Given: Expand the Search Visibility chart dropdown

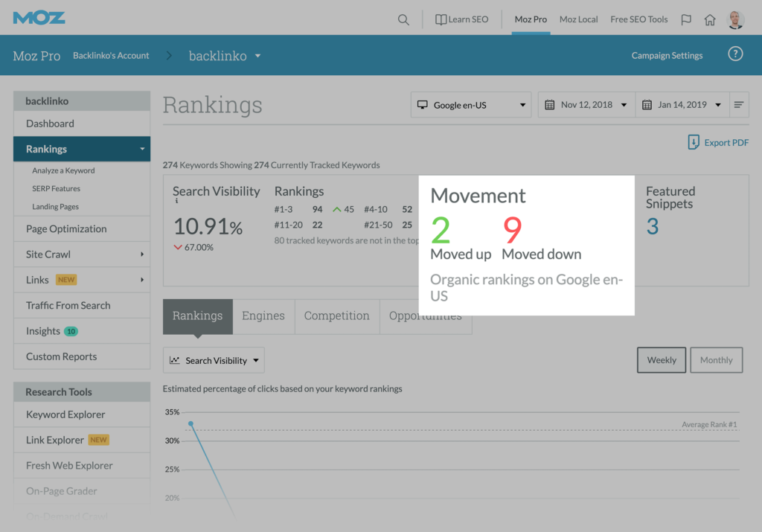Looking at the screenshot, I should 214,361.
